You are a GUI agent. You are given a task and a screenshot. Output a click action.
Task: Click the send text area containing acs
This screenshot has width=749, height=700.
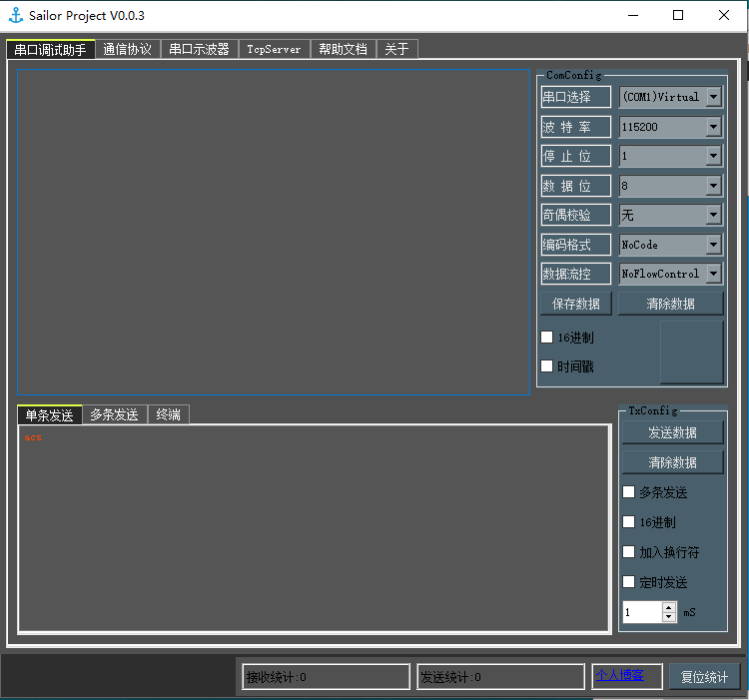(314, 528)
